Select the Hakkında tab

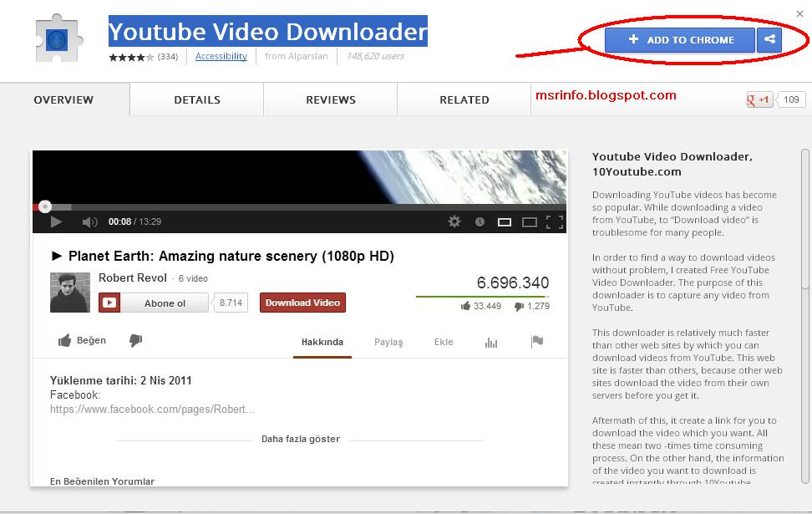(x=322, y=342)
